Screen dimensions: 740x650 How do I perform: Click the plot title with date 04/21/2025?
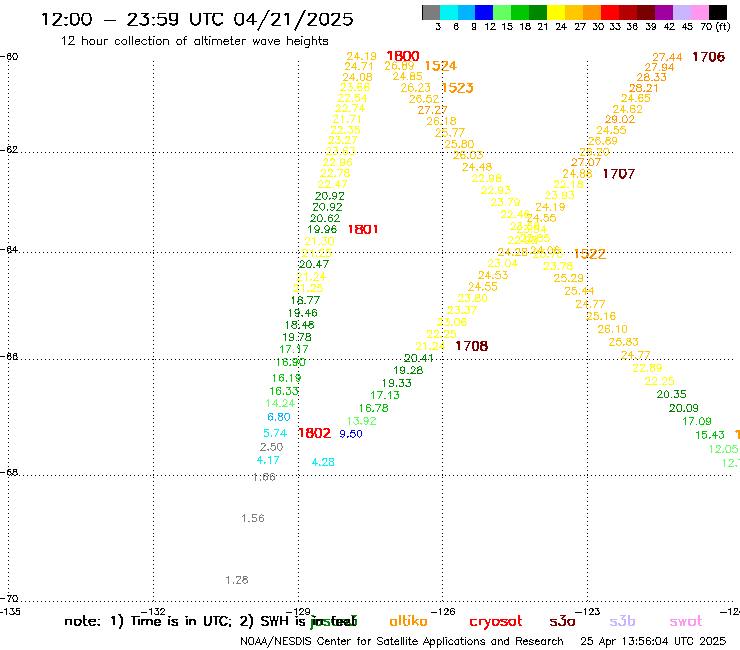point(197,19)
